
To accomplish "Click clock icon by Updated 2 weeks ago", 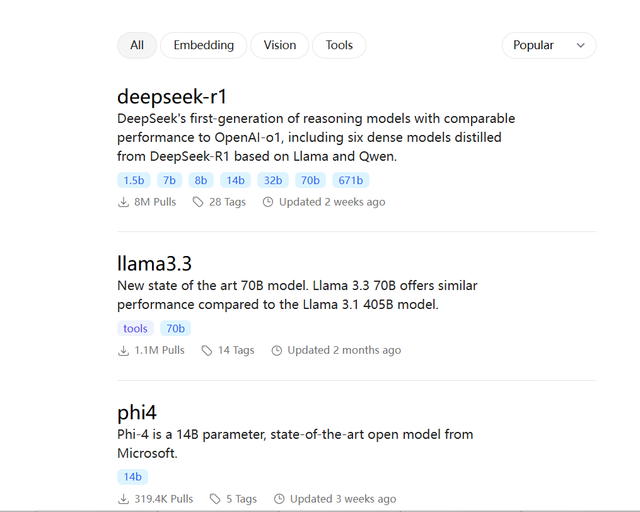I will (268, 202).
